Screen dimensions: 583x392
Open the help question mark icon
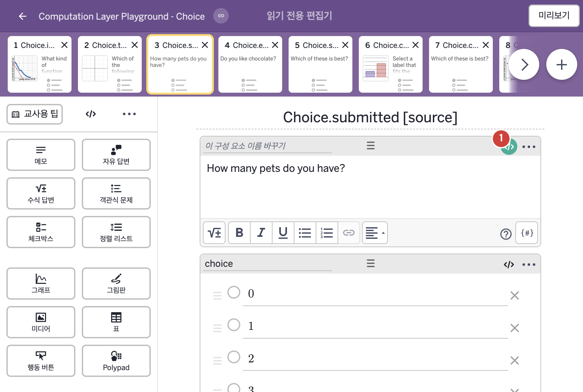point(506,234)
